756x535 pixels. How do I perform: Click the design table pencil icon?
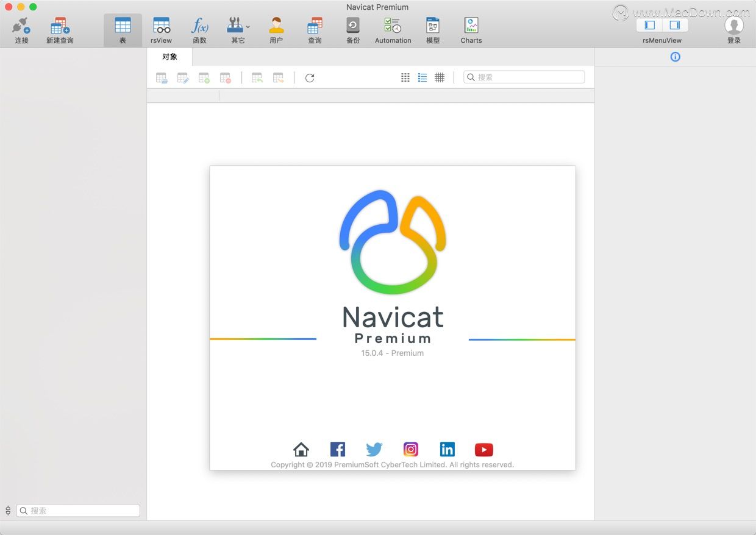click(x=183, y=78)
